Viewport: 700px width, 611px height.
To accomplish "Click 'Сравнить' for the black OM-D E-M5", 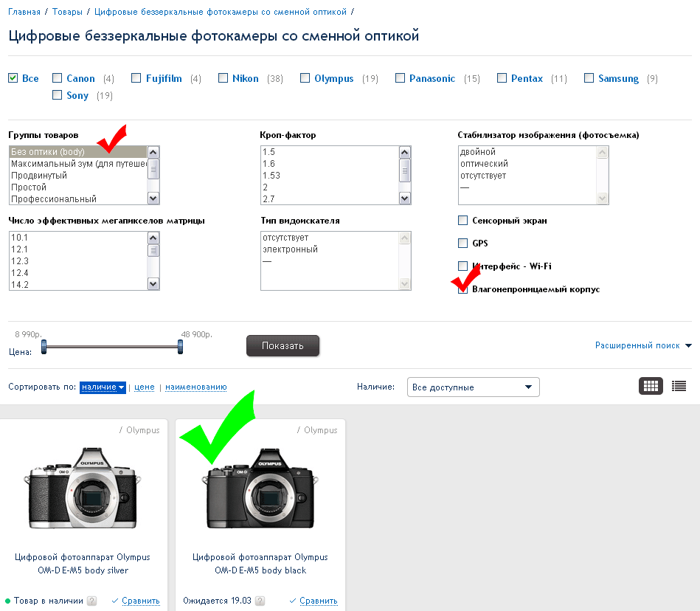I will point(319,601).
